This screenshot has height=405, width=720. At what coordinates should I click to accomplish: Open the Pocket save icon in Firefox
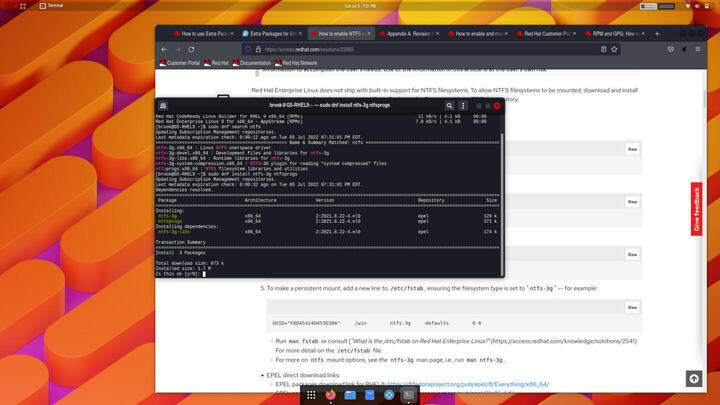click(x=671, y=49)
